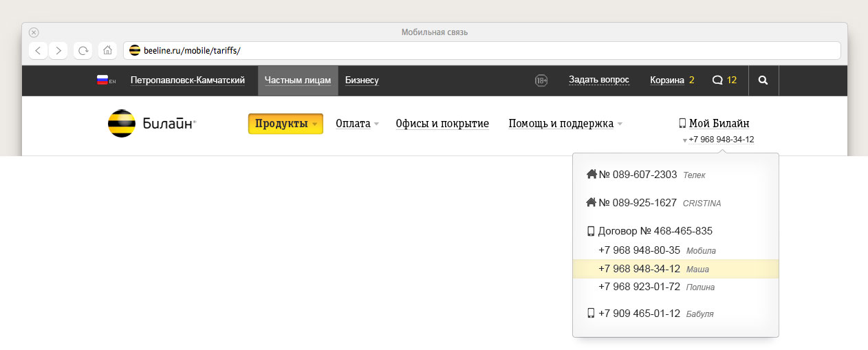Screen dimensions: 868x350
Task: Go to browser home page icon
Action: tap(107, 50)
